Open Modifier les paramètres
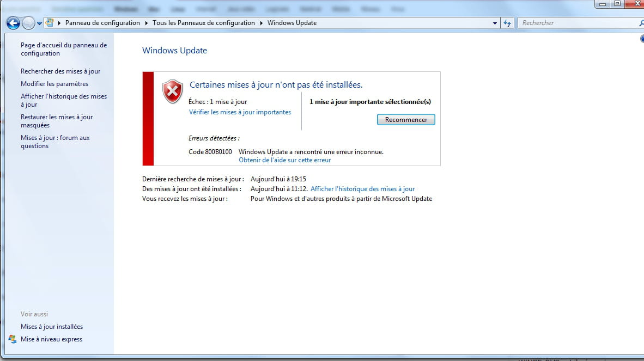This screenshot has width=644, height=361. (x=54, y=84)
